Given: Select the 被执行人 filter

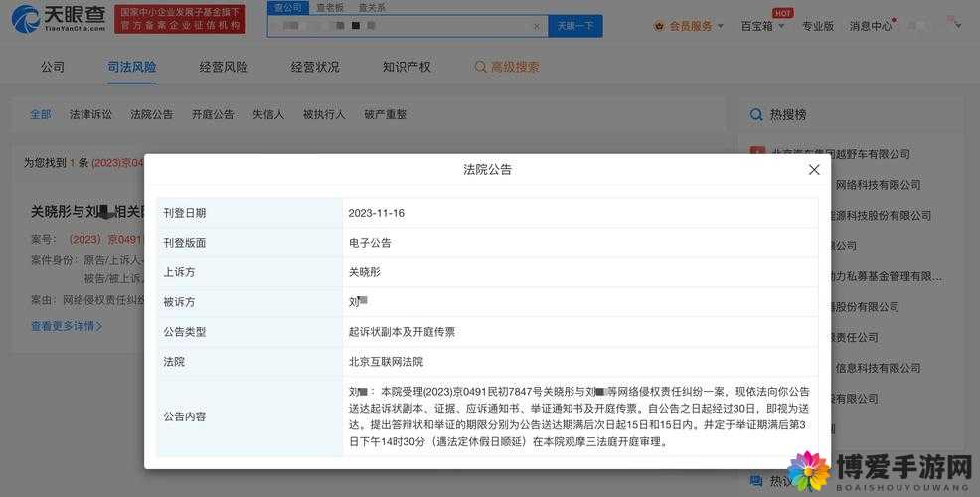Looking at the screenshot, I should 324,114.
